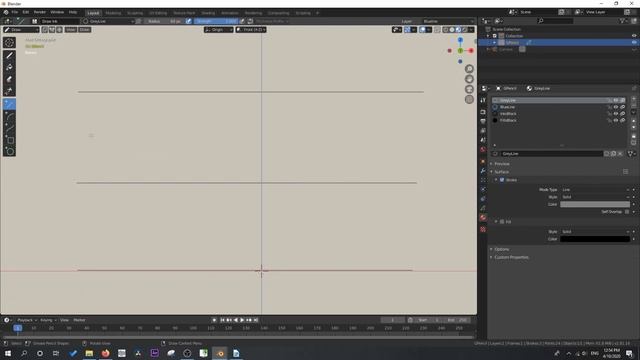Switch to the Layout workspace tab
The height and width of the screenshot is (360, 640).
93,13
